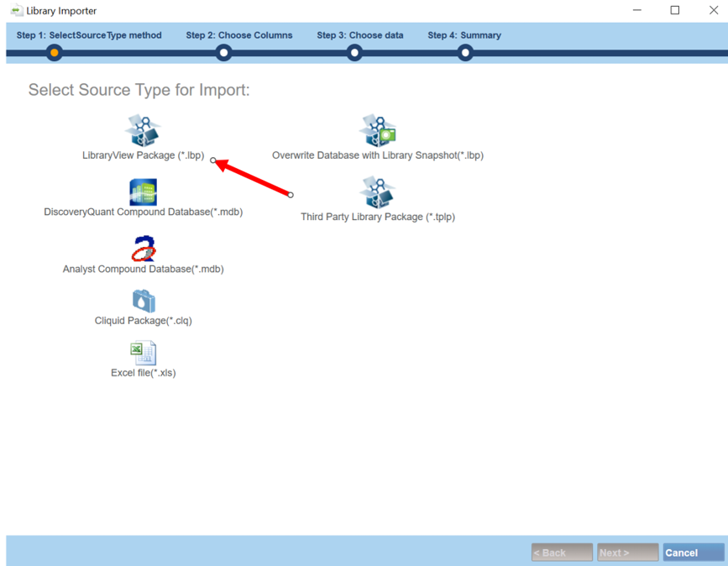
Task: Click the Step 2 progress circle marker
Action: [x=224, y=52]
